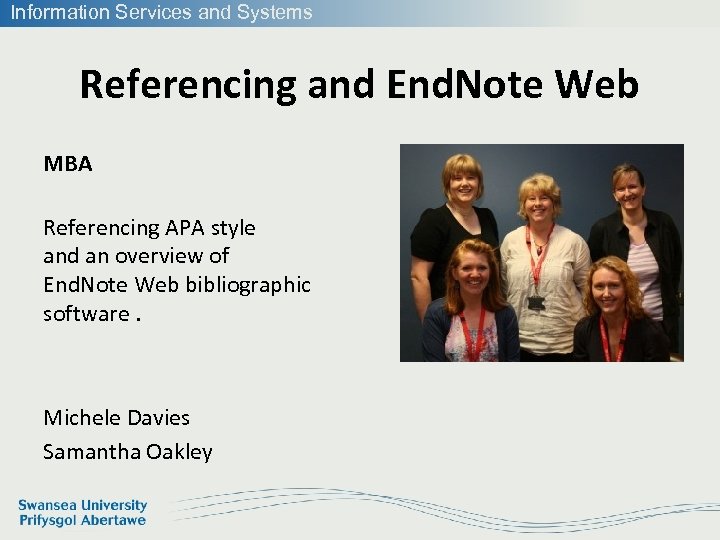Select the presenter name 'Samantha Oakley'

click(128, 452)
